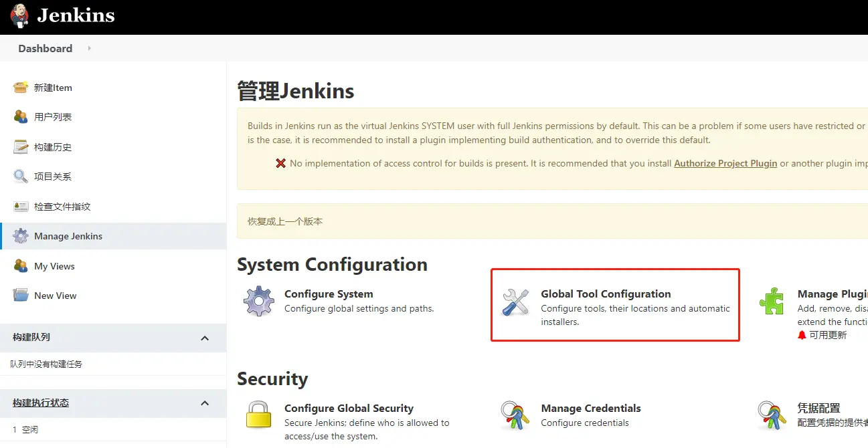This screenshot has height=448, width=868.
Task: Open the New View sidebar entry
Action: (x=56, y=296)
